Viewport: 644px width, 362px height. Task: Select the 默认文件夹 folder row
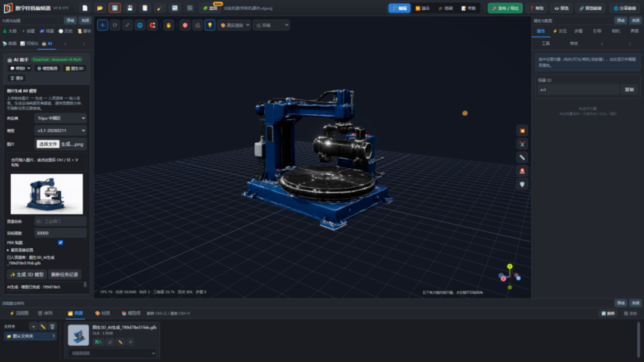pyautogui.click(x=30, y=336)
